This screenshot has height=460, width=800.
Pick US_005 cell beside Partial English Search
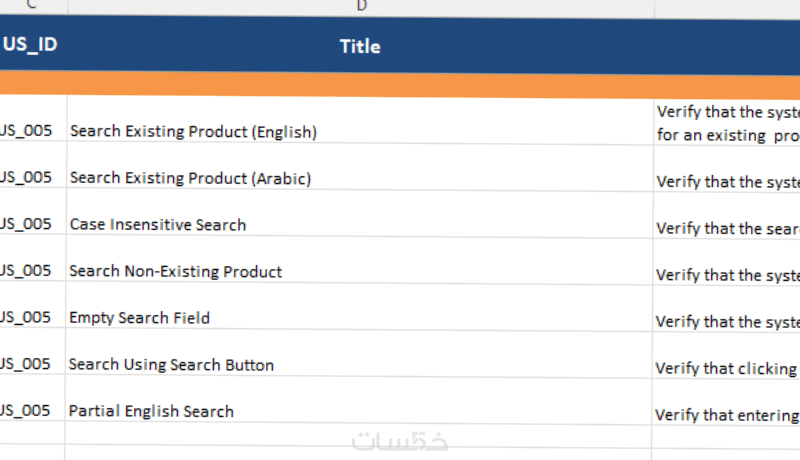[x=32, y=411]
